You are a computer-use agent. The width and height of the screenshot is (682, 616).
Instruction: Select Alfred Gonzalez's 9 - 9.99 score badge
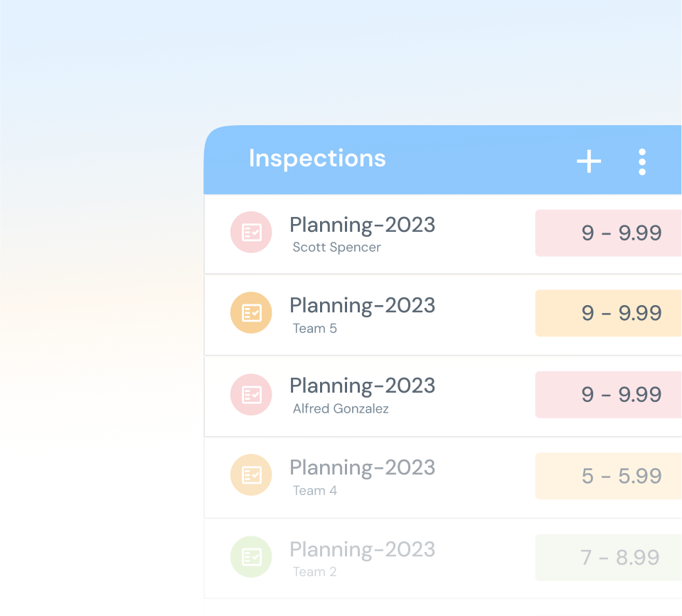[609, 395]
